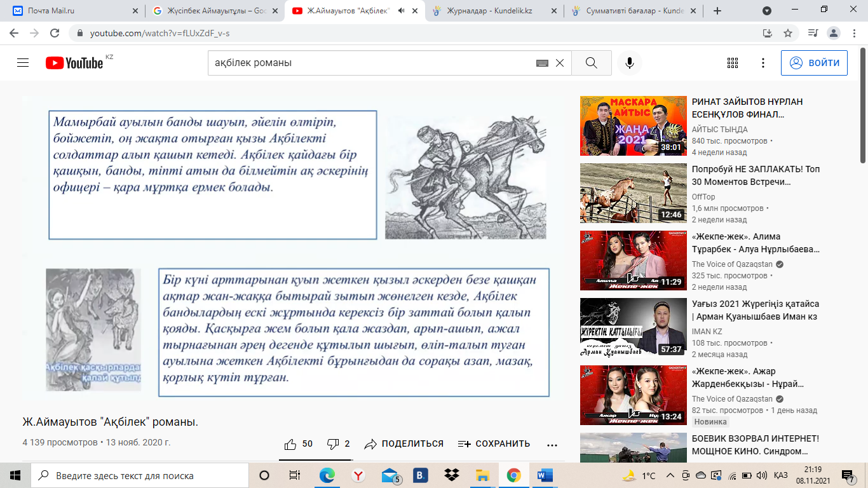View site information lock icon
The width and height of the screenshot is (868, 488).
[80, 33]
